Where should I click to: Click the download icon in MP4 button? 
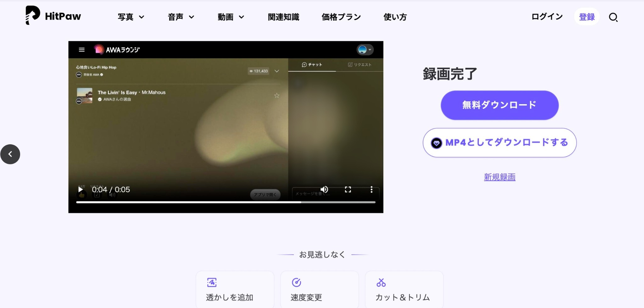pos(436,143)
